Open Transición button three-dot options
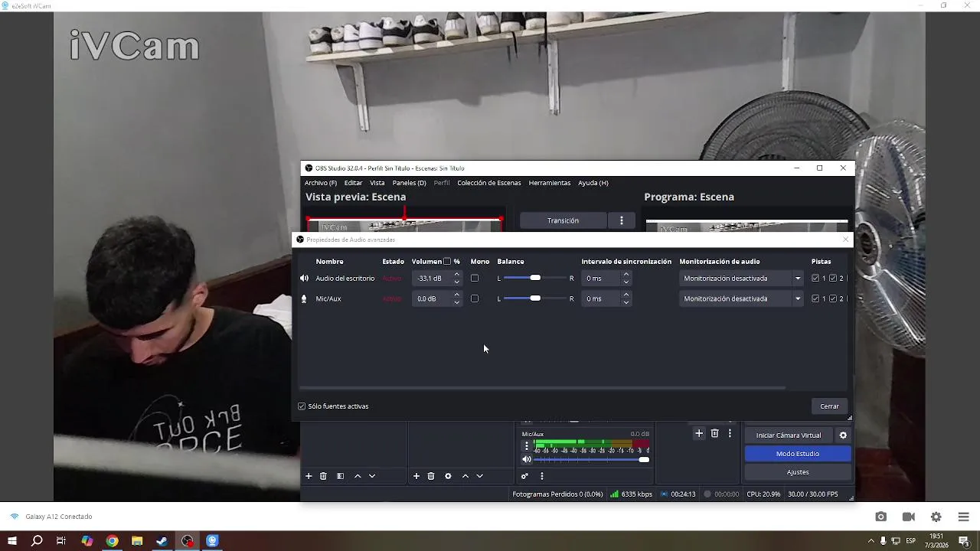The image size is (980, 551). click(622, 220)
